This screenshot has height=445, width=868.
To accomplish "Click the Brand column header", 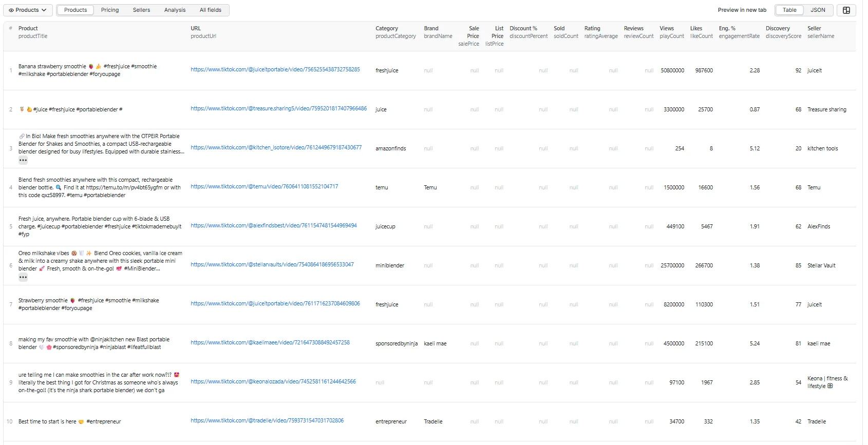I will 431,28.
